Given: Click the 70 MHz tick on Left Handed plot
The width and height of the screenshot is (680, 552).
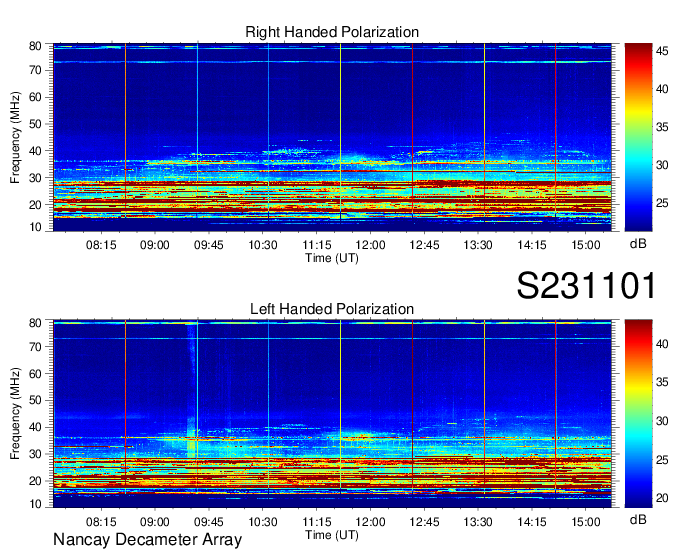Looking at the screenshot, I should click(35, 347).
